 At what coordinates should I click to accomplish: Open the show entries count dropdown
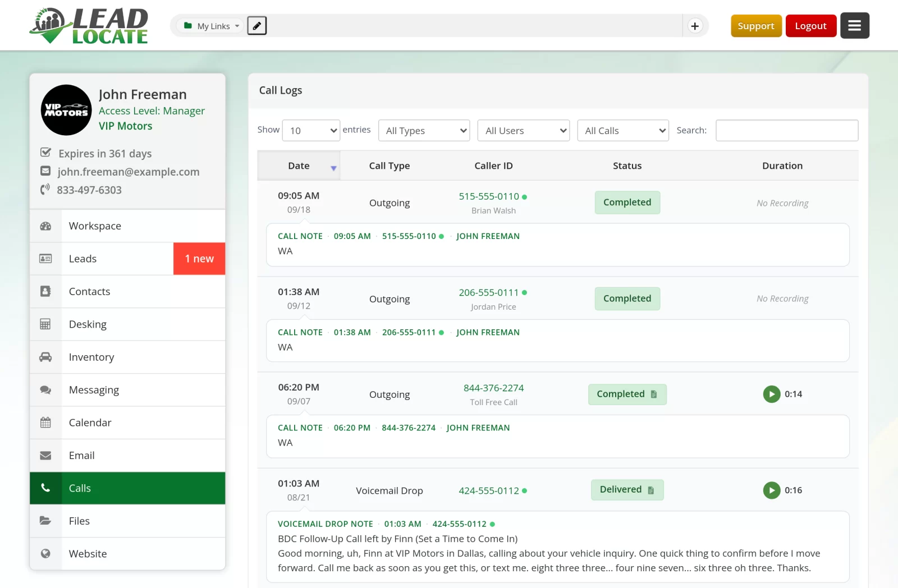(x=311, y=131)
